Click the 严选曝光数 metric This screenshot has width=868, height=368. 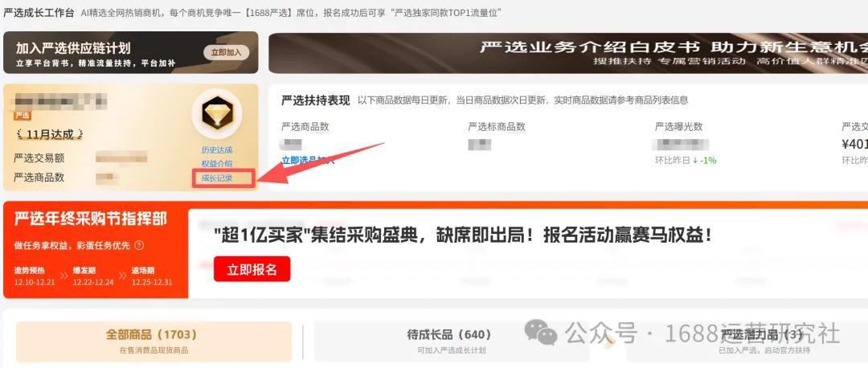678,127
